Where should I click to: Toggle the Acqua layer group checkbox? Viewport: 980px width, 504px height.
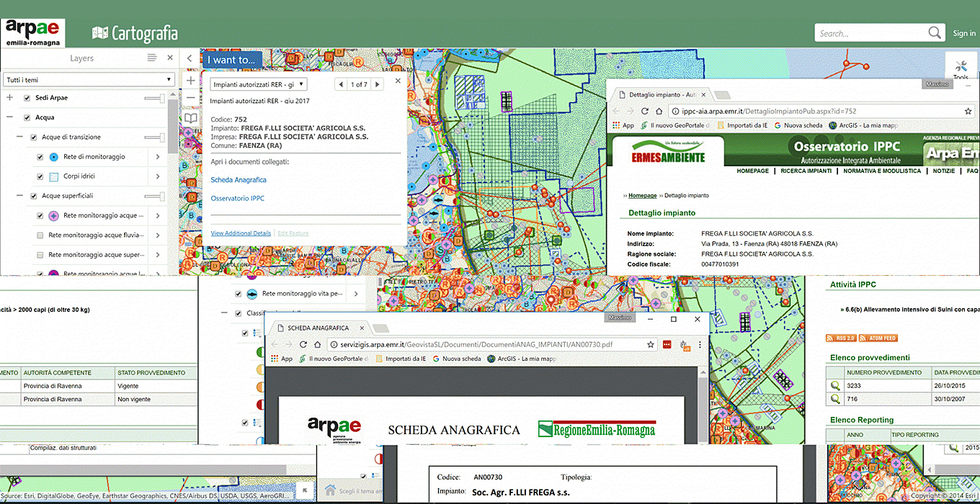(x=27, y=117)
